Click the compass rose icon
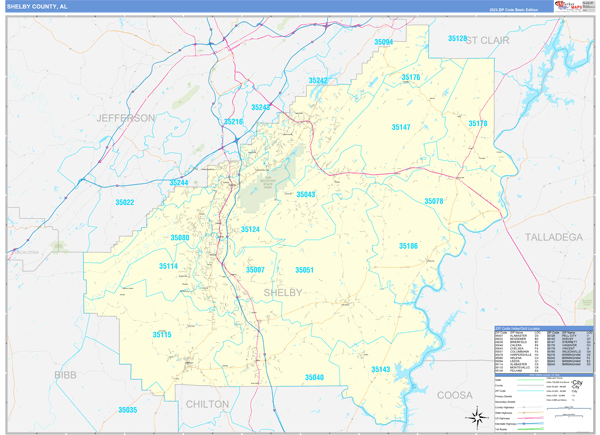Image resolution: width=600 pixels, height=435 pixels. tap(477, 417)
